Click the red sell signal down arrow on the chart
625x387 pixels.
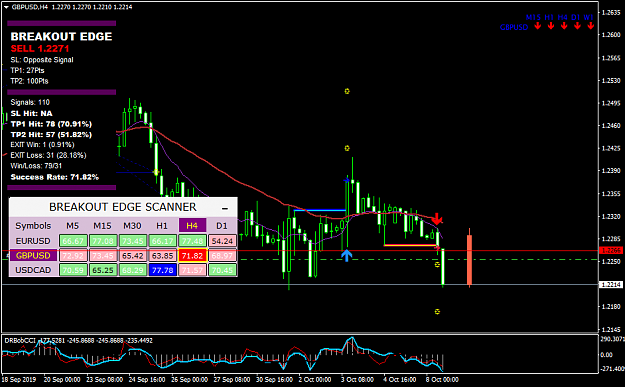pyautogui.click(x=437, y=219)
